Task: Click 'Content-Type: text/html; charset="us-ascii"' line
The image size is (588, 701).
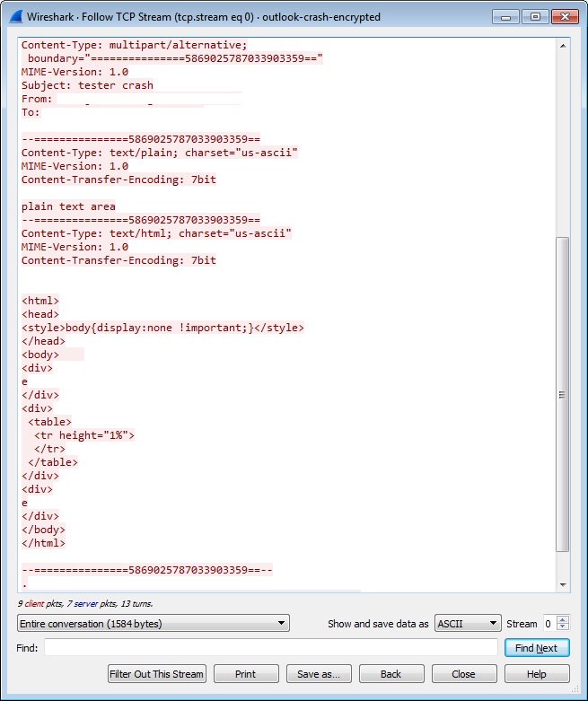Action: (x=156, y=233)
